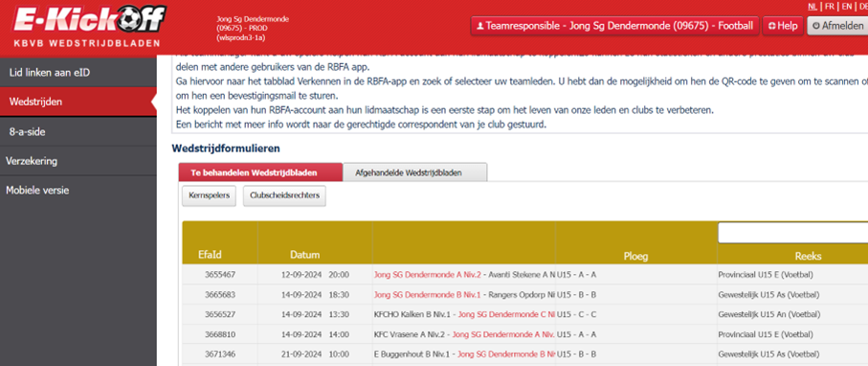
Task: Open Lid linken aan eID menu
Action: coord(78,72)
